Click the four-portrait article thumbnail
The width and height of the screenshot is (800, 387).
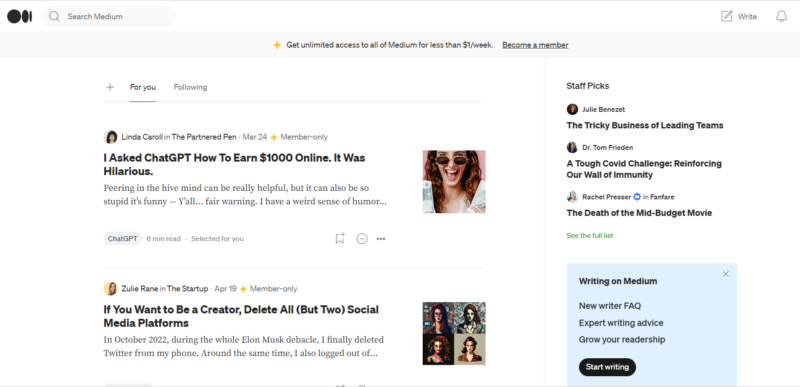click(454, 333)
